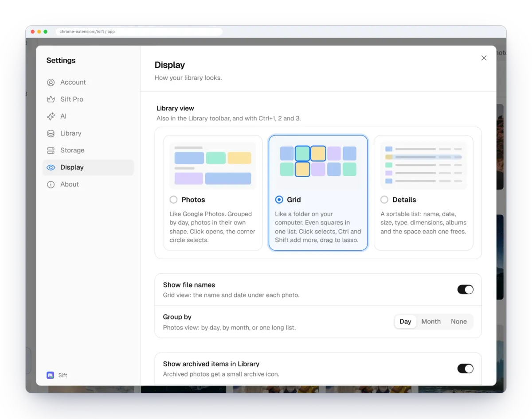Click the "Sift" text in sidebar footer
This screenshot has width=532, height=419.
63,376
